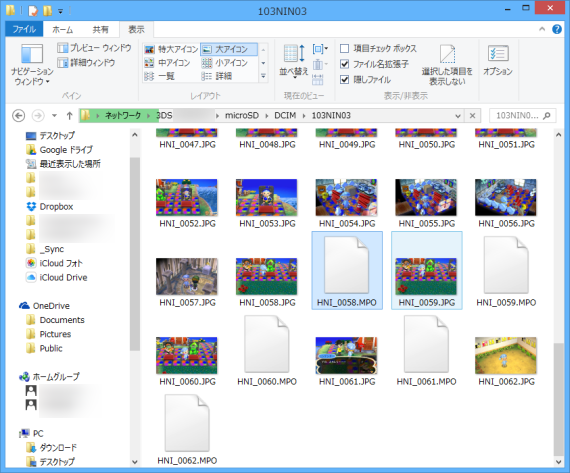Image resolution: width=570 pixels, height=473 pixels.
Task: Open Options (オプション) button
Action: click(498, 60)
